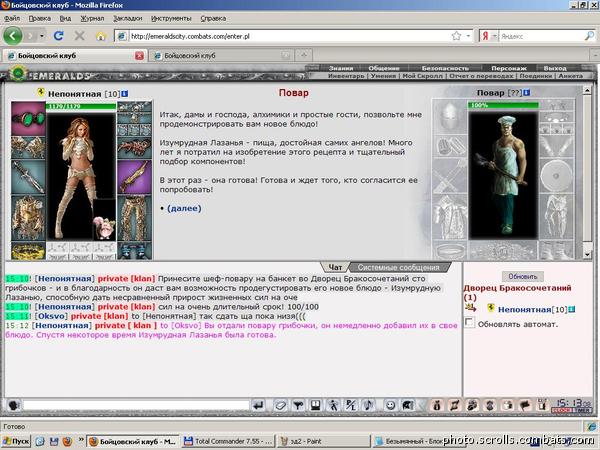Click the dagger weapon slot on left
The width and height of the screenshot is (600, 450).
click(x=28, y=177)
